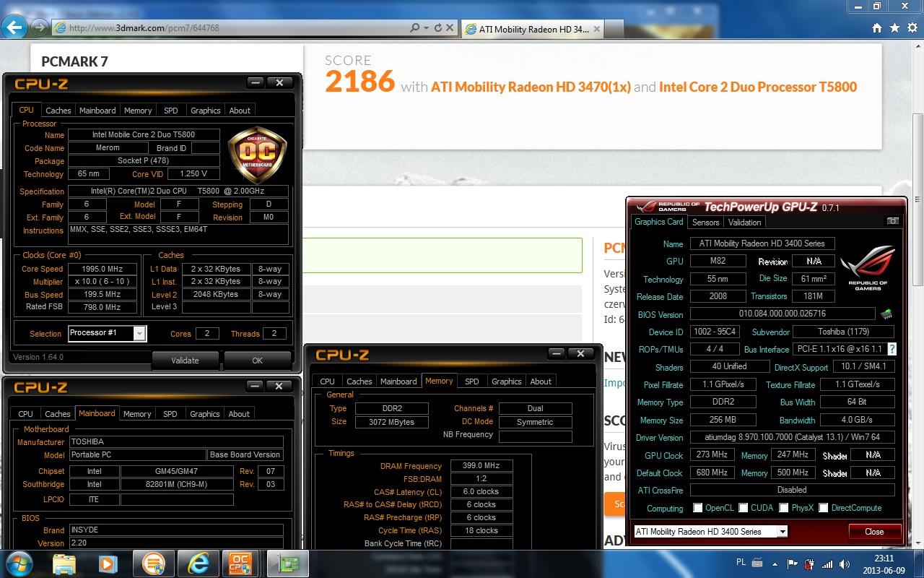Click the taskbar clock 23:11
924x578 pixels.
[x=884, y=558]
